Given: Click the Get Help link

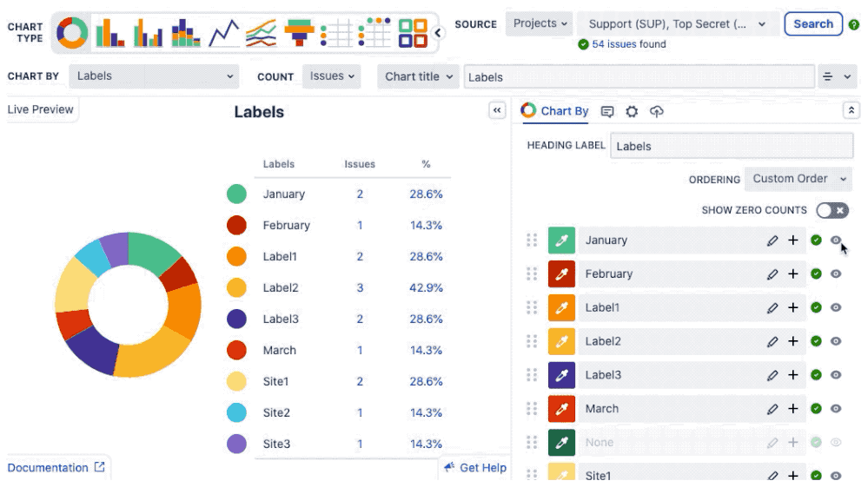Looking at the screenshot, I should 475,468.
